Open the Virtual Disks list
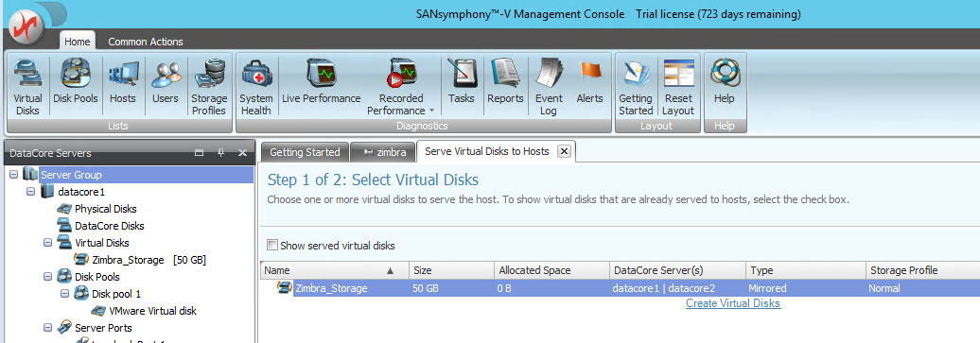 [27, 86]
